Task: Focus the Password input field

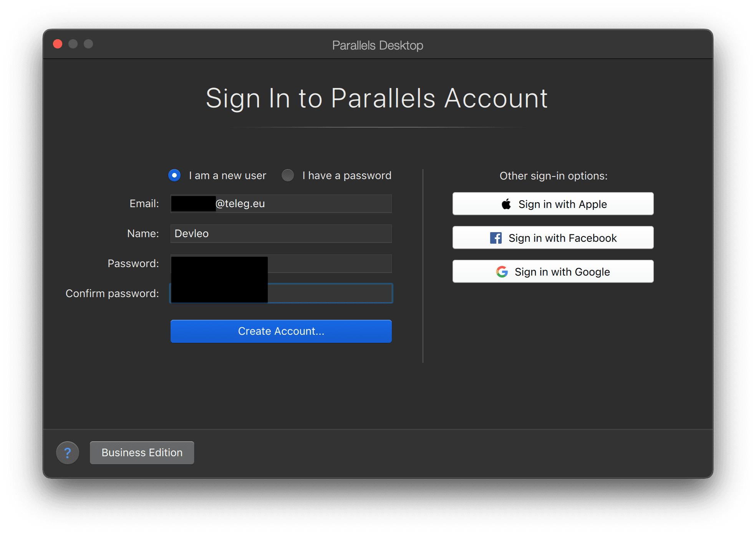Action: (281, 264)
